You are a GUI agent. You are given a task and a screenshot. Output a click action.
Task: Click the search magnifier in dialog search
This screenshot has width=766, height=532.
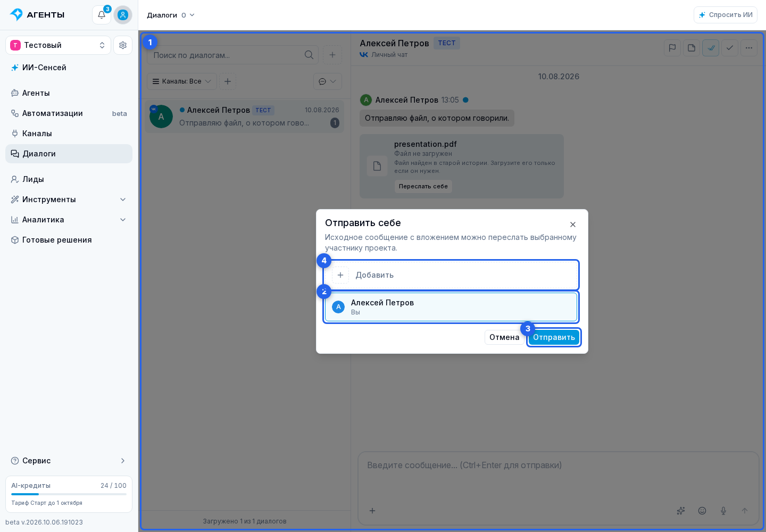point(309,55)
